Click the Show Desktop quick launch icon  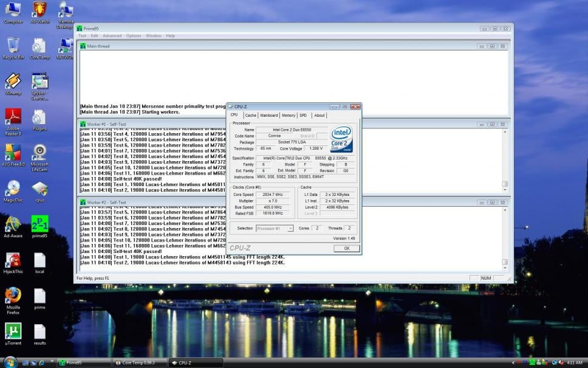click(25, 363)
